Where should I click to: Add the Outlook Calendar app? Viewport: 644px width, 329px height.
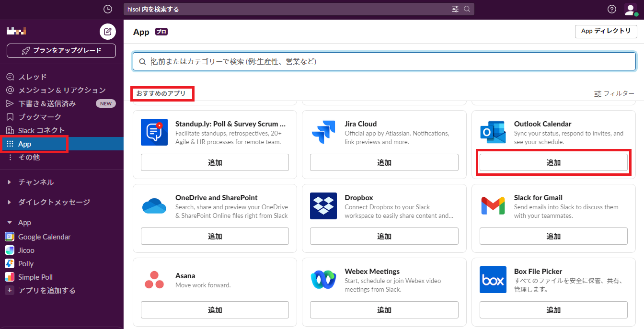click(x=553, y=163)
